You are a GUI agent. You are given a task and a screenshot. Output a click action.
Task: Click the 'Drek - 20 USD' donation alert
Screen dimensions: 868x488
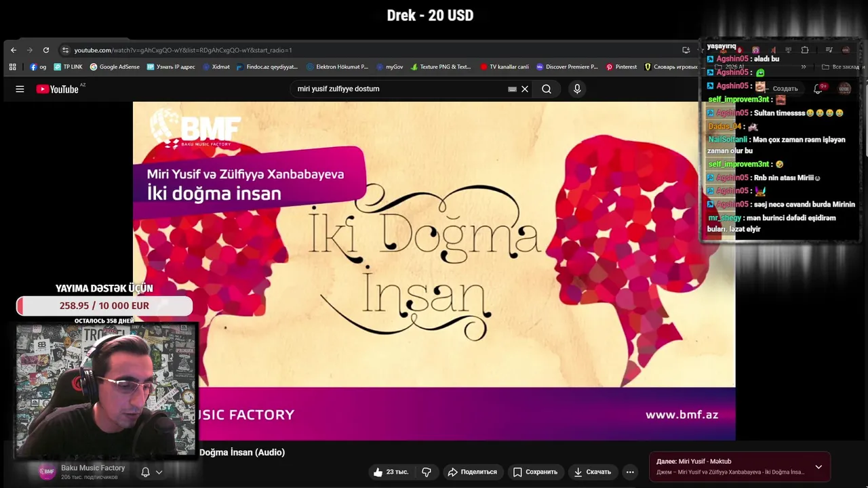tap(430, 15)
